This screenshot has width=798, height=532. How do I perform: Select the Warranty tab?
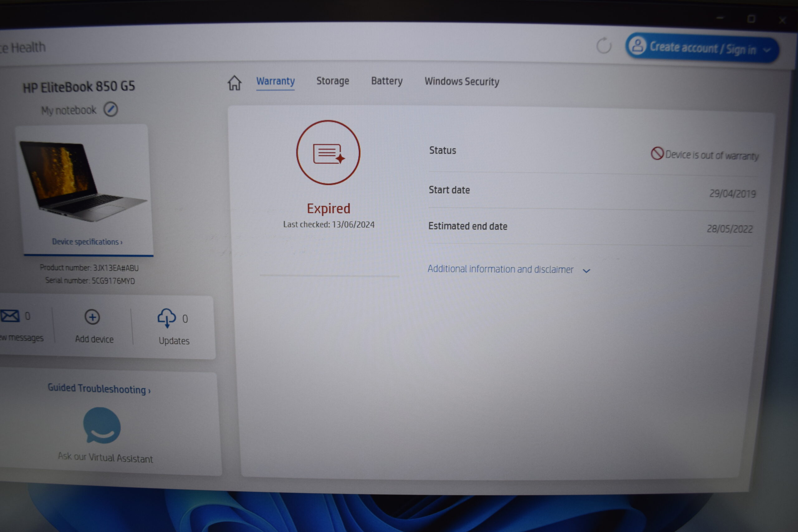(275, 81)
